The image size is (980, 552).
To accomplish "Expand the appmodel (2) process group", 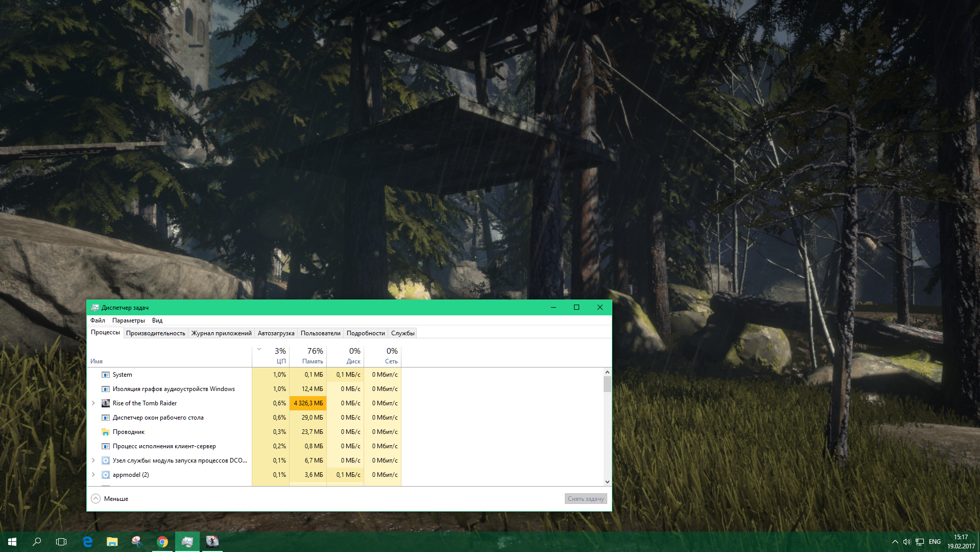I will [93, 475].
